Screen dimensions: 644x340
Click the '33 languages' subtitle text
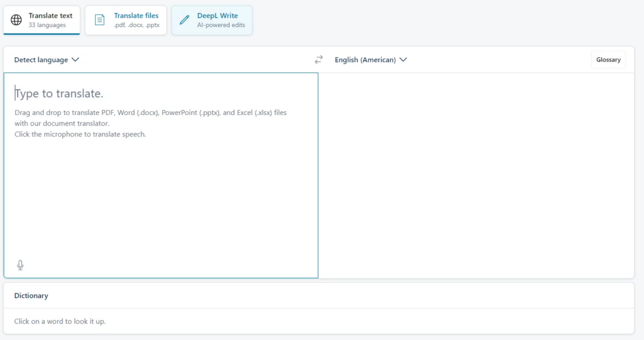[47, 25]
